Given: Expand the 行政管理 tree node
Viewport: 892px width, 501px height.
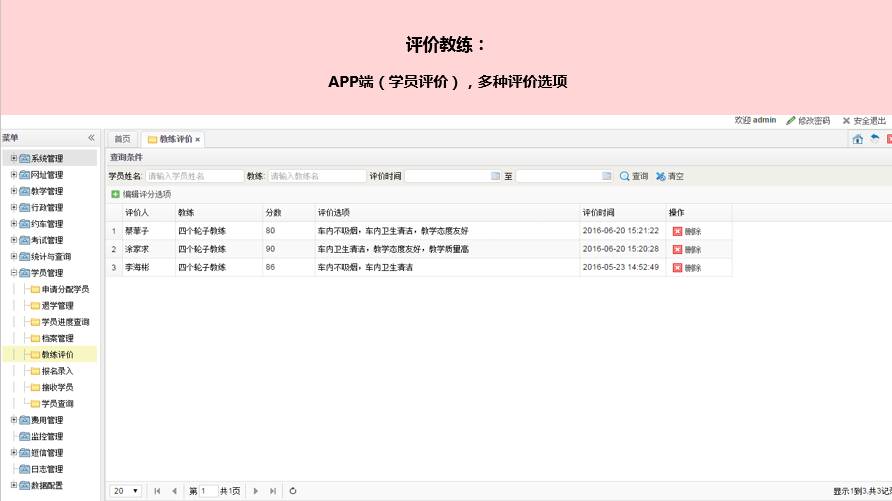Looking at the screenshot, I should (x=14, y=208).
